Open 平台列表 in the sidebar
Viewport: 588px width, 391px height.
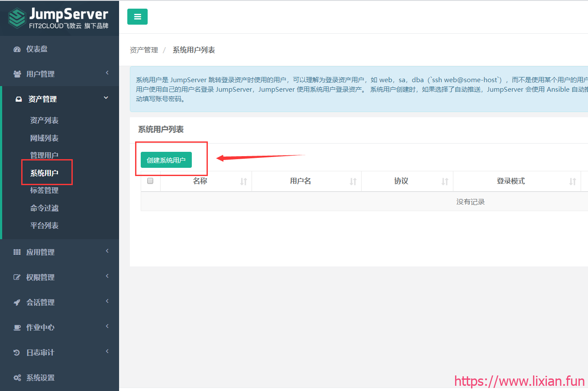point(44,225)
